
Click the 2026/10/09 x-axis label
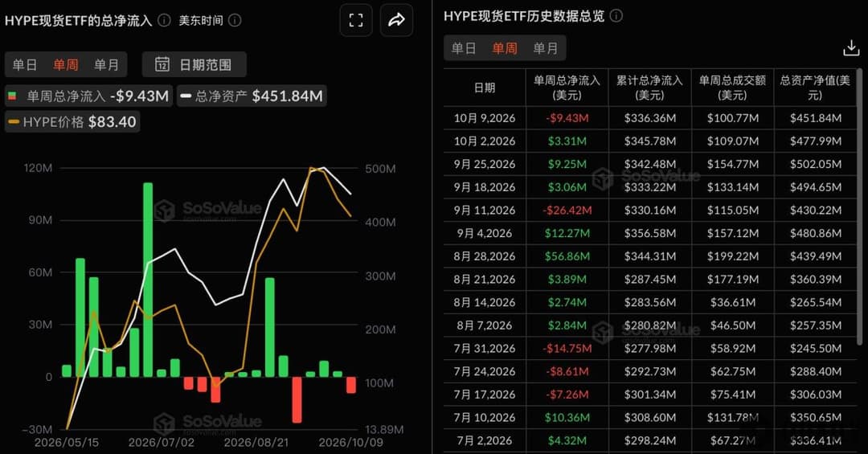point(350,443)
